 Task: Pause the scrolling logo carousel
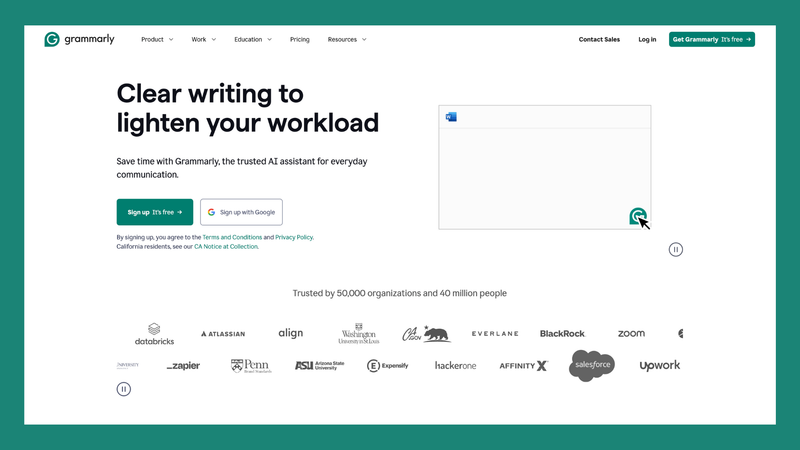pyautogui.click(x=123, y=389)
